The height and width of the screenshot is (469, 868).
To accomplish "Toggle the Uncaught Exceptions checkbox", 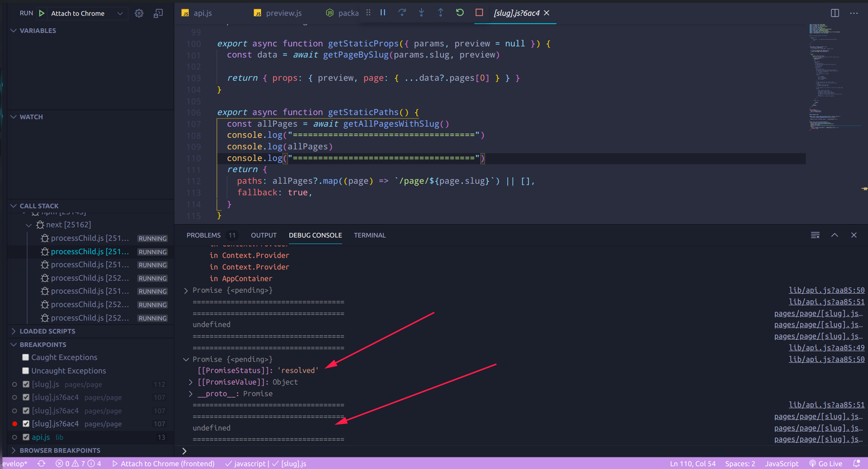I will click(x=26, y=371).
